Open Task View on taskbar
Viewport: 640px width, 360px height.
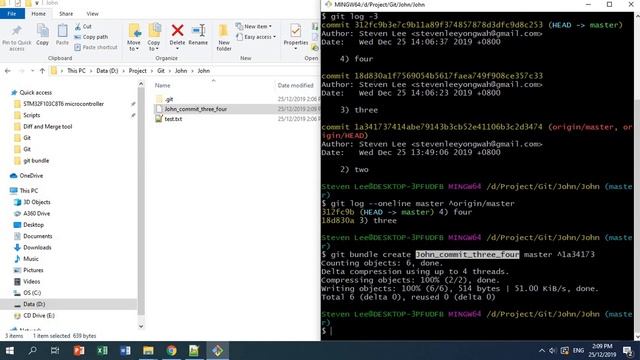pyautogui.click(x=55, y=351)
